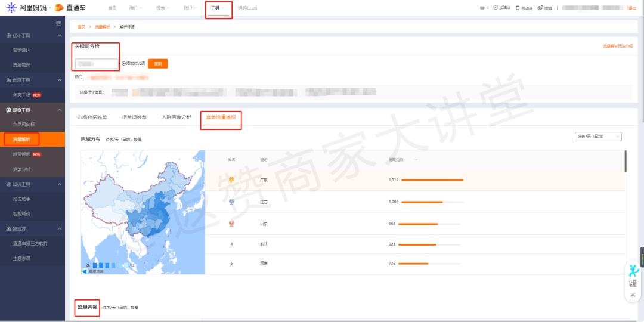Viewport: 644px width, 322px height.
Task: Open 妈妈CLUB in top navigation
Action: (x=247, y=8)
